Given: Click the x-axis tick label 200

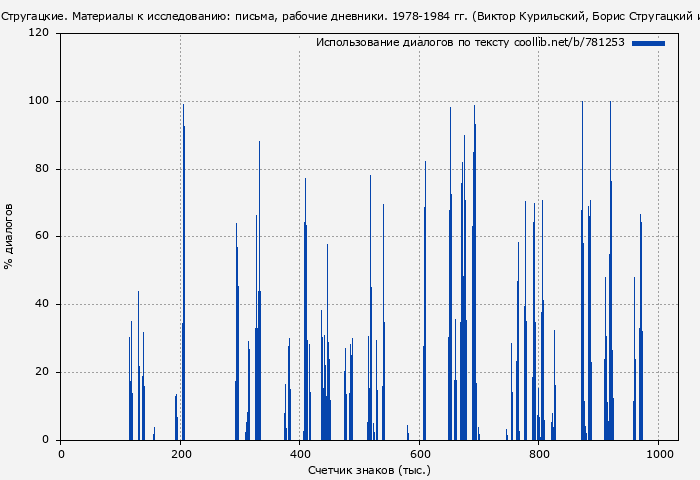Looking at the screenshot, I should click(x=180, y=453).
